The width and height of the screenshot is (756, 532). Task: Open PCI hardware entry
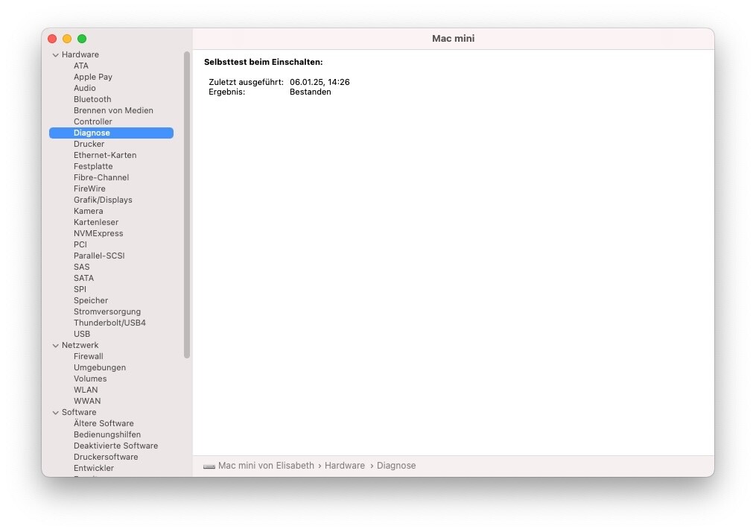tap(80, 244)
